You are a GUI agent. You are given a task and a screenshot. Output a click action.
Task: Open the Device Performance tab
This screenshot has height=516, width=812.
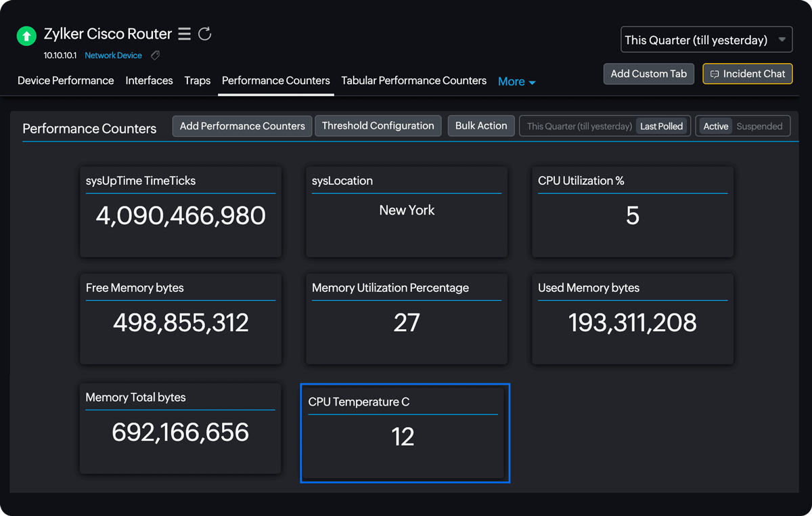click(x=66, y=81)
